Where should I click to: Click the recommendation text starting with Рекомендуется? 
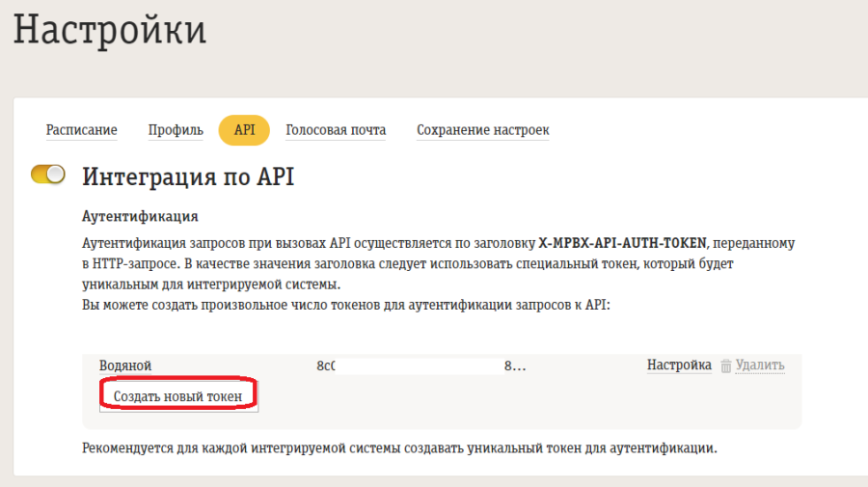[399, 448]
